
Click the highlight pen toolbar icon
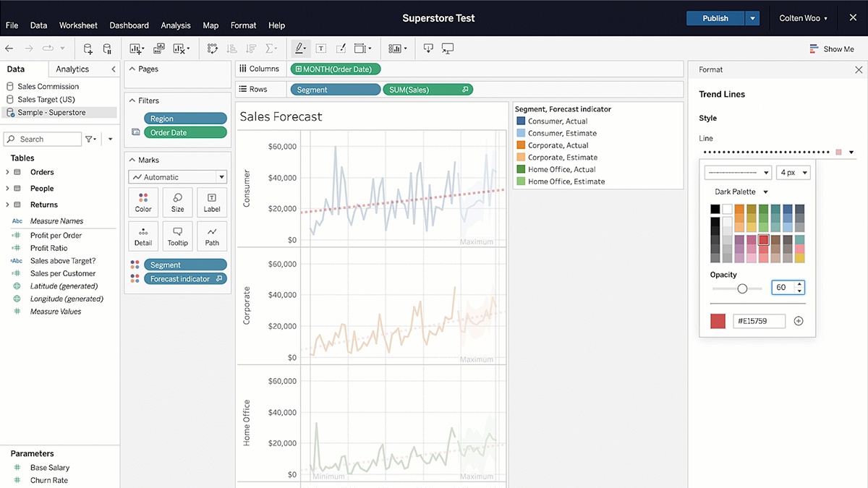(x=299, y=48)
